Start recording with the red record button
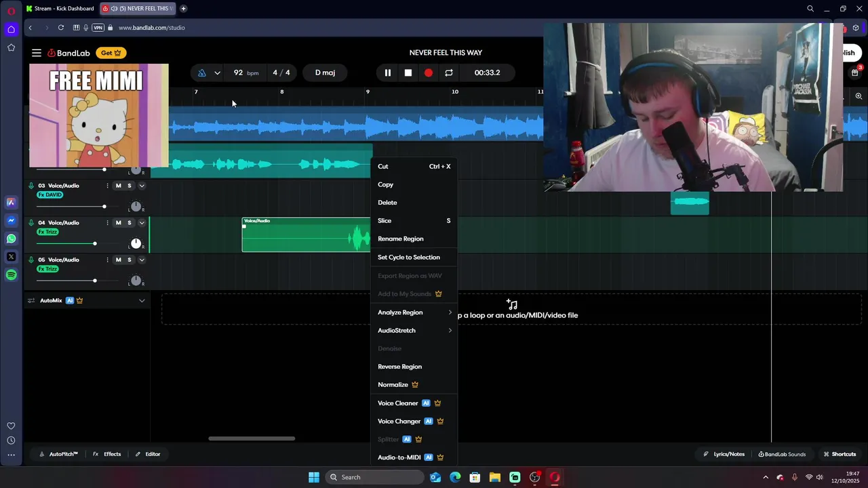The height and width of the screenshot is (488, 868). [x=429, y=73]
